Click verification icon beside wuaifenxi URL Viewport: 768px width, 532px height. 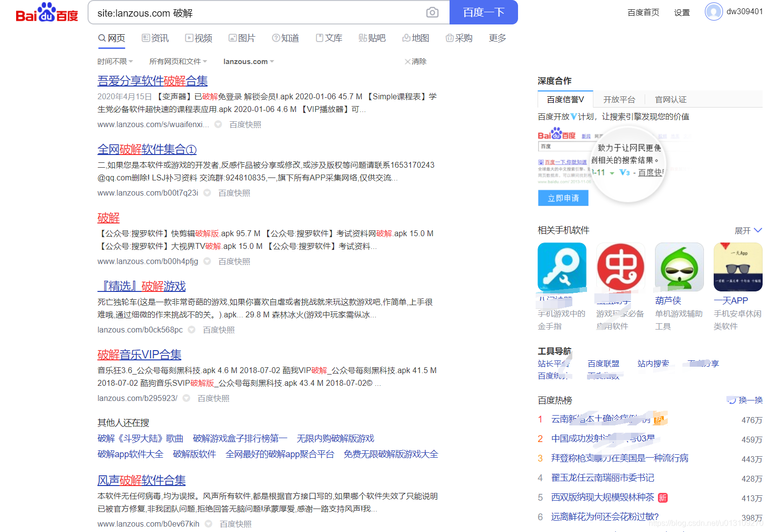tap(218, 124)
